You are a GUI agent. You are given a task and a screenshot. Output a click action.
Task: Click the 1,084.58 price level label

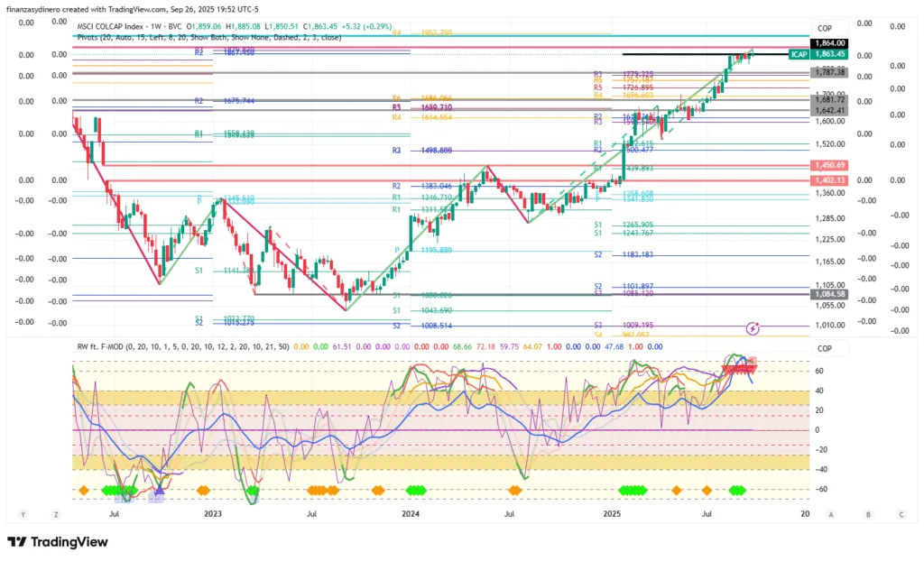click(830, 294)
